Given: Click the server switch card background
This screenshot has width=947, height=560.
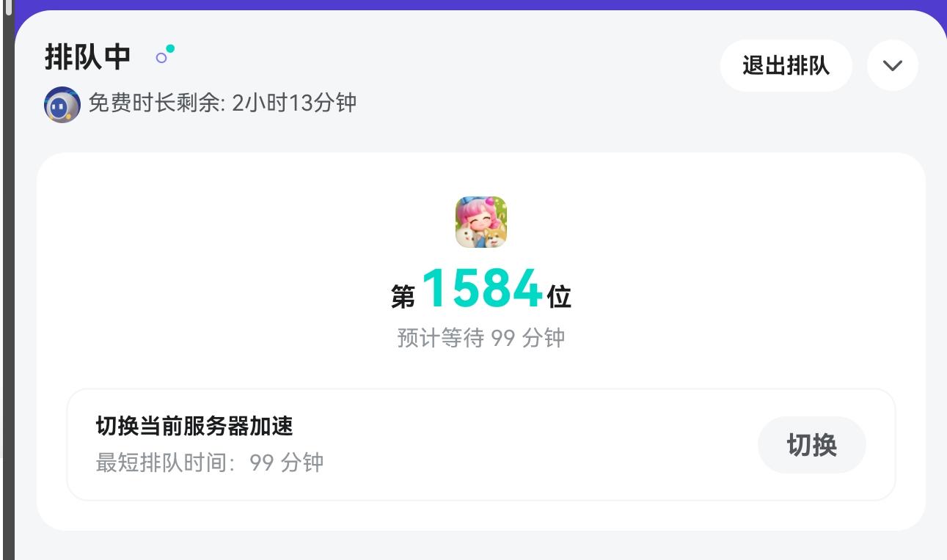Looking at the screenshot, I should [481, 445].
